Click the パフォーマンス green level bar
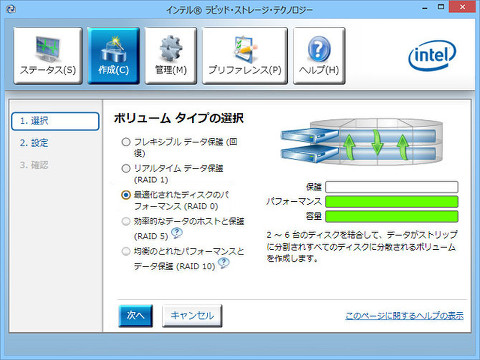This screenshot has height=360, width=480. 392,202
